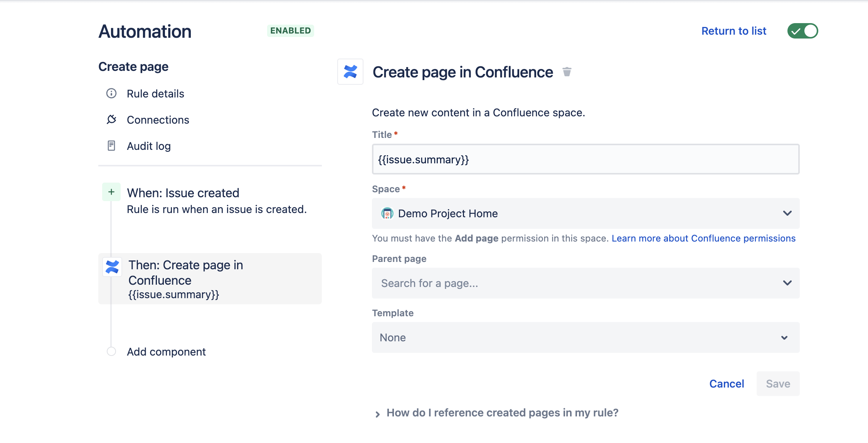Viewport: 868px width, 443px height.
Task: Click the Audit log icon
Action: click(111, 146)
